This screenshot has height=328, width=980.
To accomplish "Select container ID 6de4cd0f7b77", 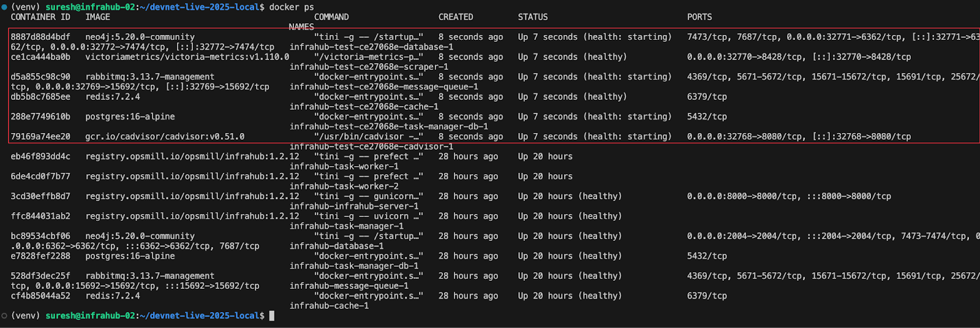I will click(x=40, y=177).
